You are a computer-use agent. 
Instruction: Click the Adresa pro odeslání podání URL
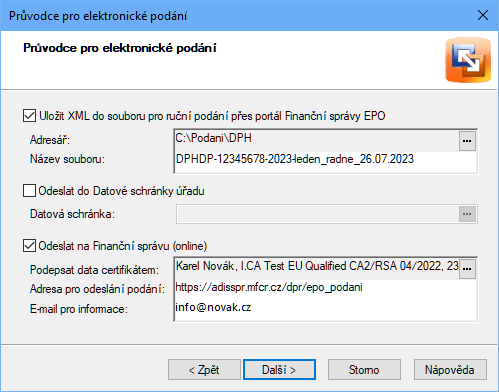click(x=326, y=288)
